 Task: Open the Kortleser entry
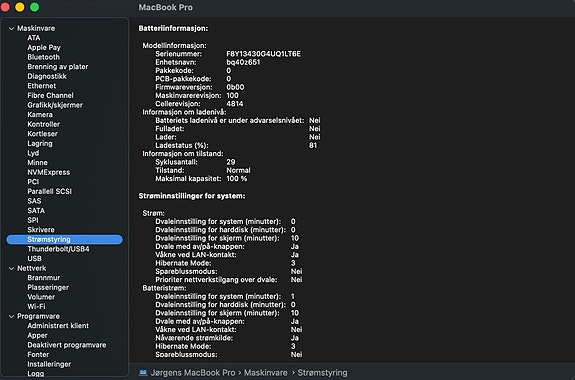pos(42,134)
